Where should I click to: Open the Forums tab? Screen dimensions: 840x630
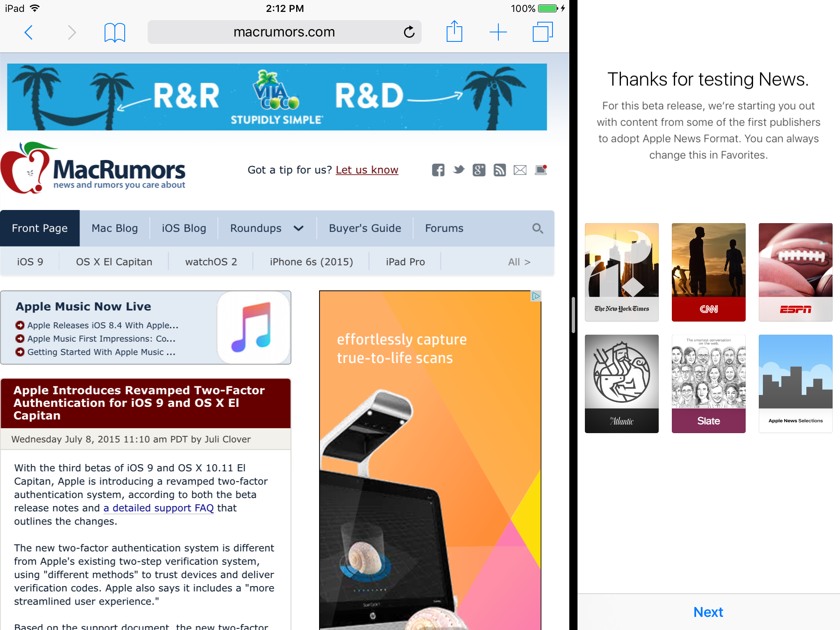click(x=444, y=228)
